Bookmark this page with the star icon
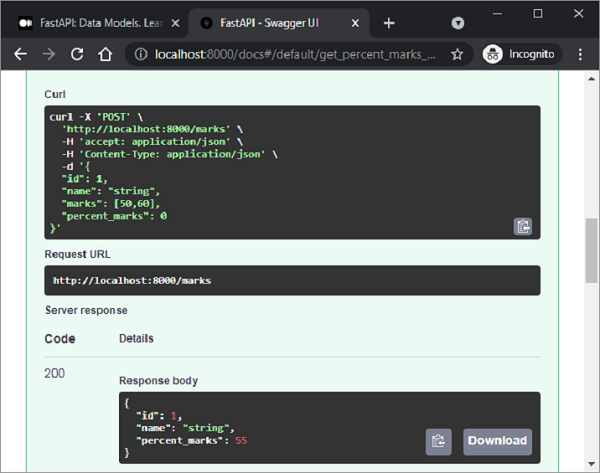This screenshot has height=473, width=600. [x=457, y=54]
